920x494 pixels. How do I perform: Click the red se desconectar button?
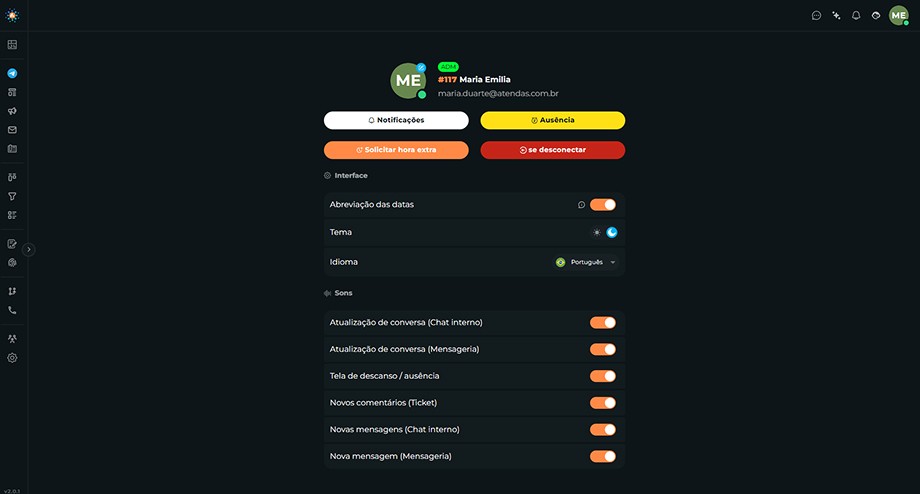coord(553,150)
